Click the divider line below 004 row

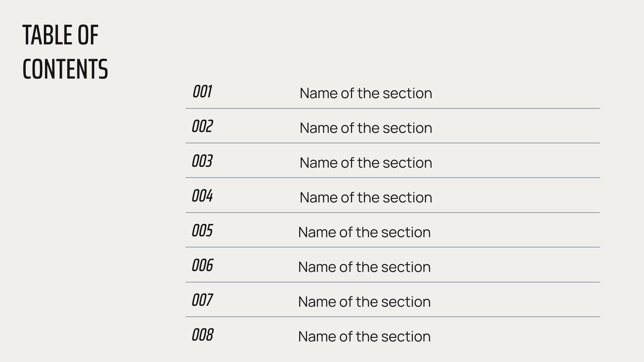[392, 212]
